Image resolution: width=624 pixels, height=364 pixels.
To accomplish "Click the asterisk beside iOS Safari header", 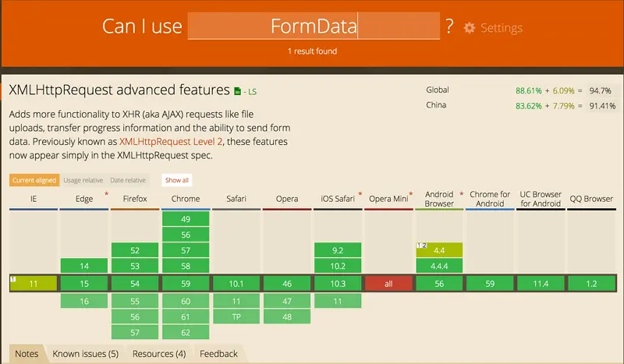I will pos(360,194).
